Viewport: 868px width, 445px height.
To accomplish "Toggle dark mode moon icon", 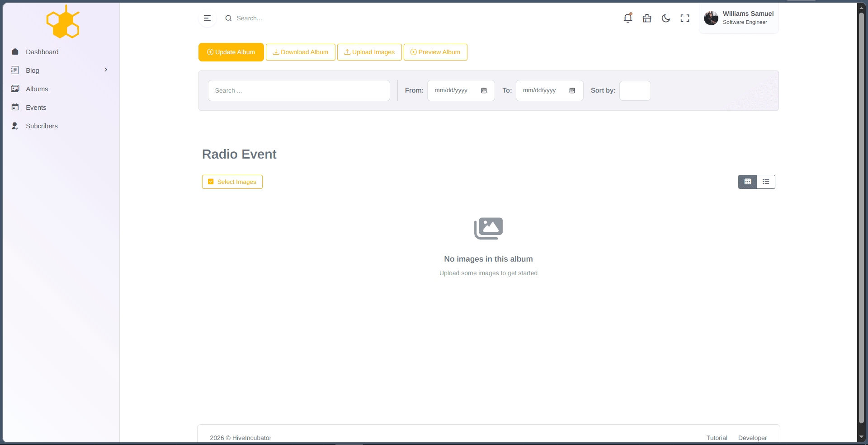I will (x=666, y=19).
